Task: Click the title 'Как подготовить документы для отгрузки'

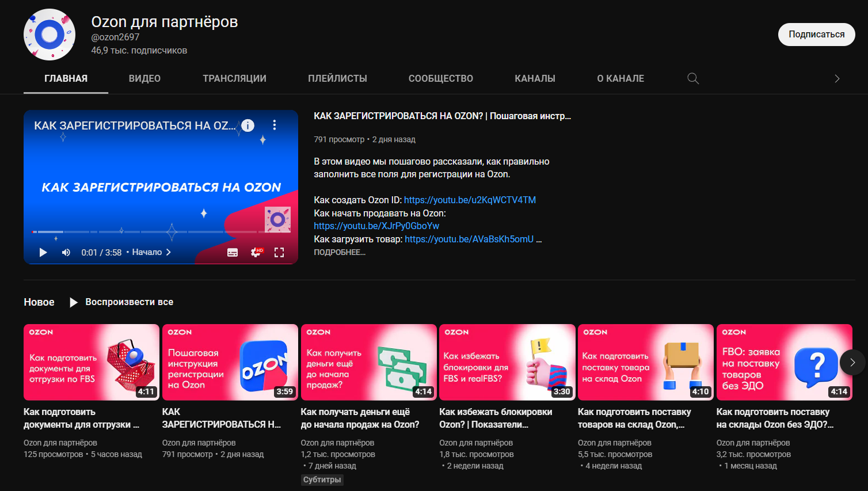Action: (x=81, y=418)
